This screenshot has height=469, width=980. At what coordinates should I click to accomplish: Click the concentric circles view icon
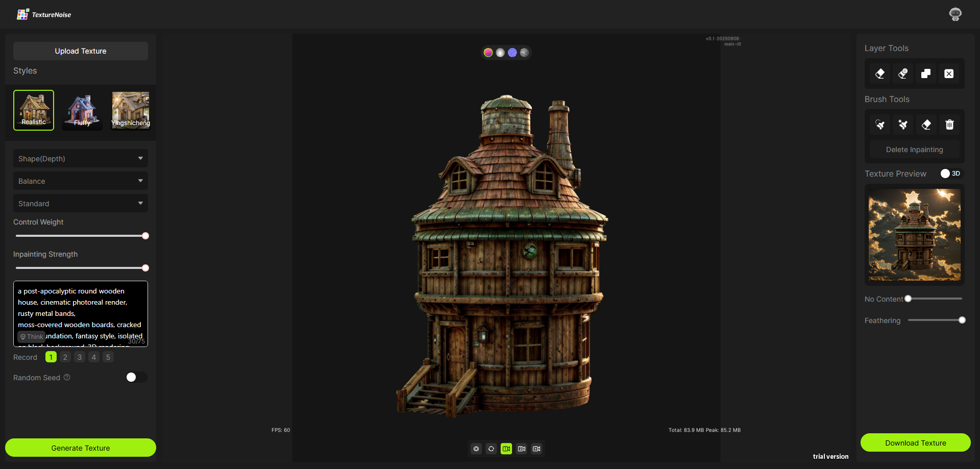(476, 449)
